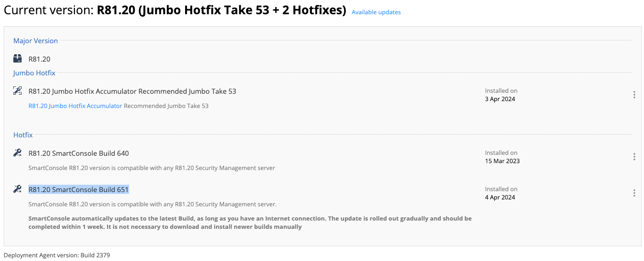The image size is (644, 261).
Task: Select the Jumbo Hotfix section heading
Action: (34, 73)
